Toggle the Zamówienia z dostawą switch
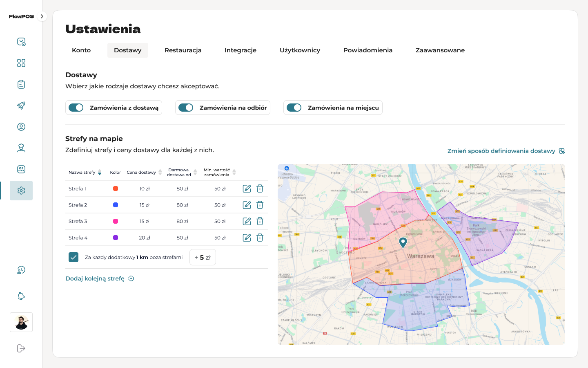This screenshot has height=368, width=588. coord(76,108)
